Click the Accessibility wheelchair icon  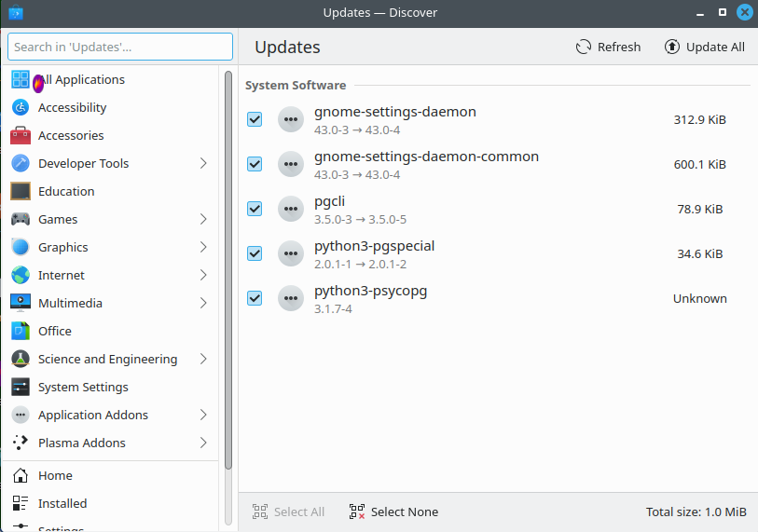click(x=21, y=107)
